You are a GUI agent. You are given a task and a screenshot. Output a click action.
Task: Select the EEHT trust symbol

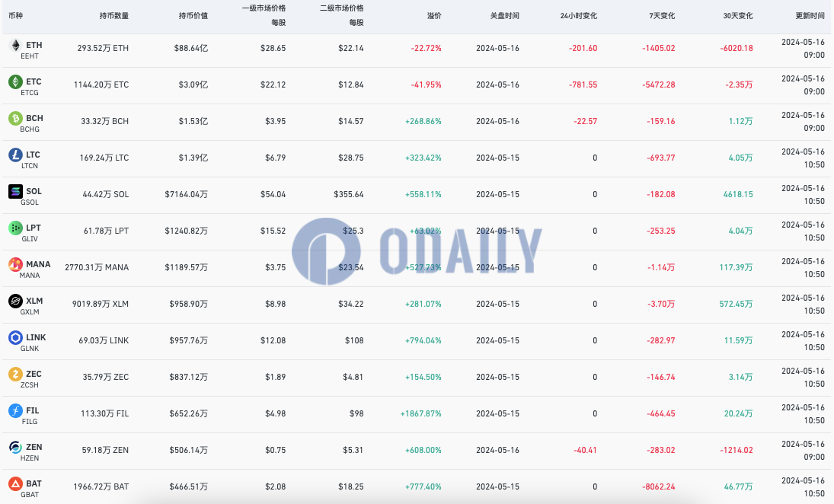(x=29, y=56)
